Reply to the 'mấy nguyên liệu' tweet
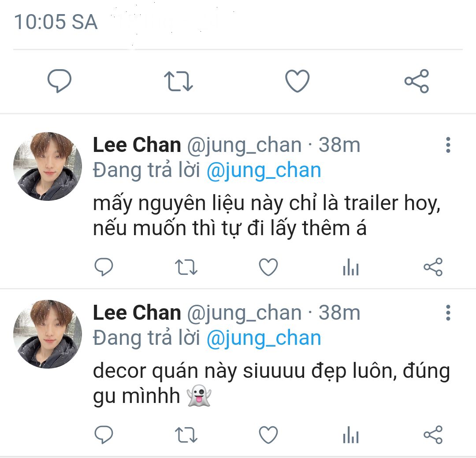476x458 pixels. (x=104, y=267)
